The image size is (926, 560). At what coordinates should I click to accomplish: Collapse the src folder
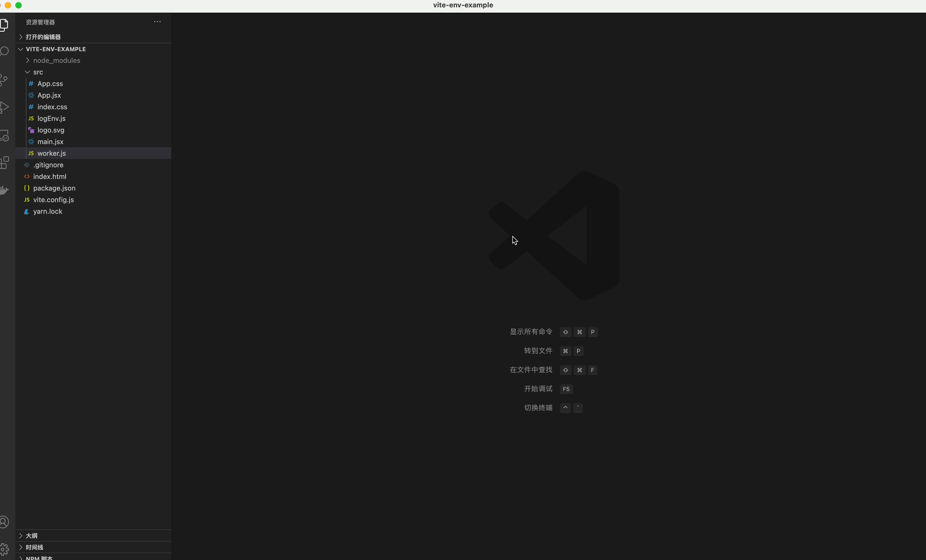[38, 72]
